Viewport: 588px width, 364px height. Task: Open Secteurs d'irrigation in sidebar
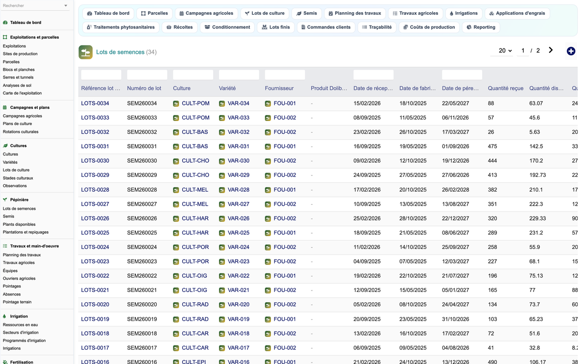[21, 333]
